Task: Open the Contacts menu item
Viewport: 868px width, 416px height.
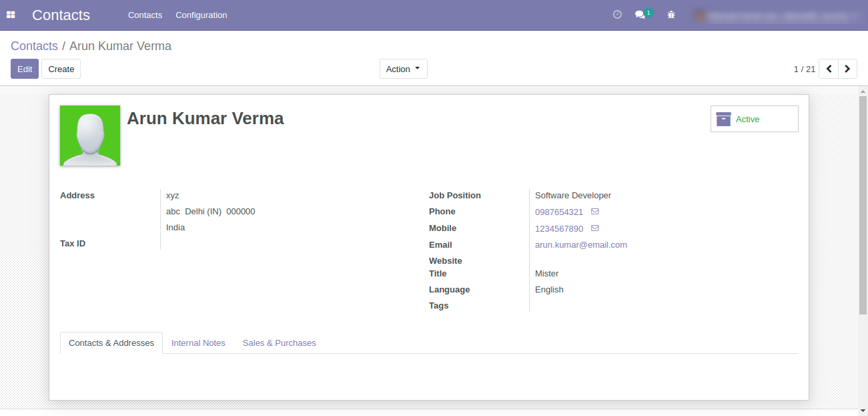Action: tap(145, 15)
